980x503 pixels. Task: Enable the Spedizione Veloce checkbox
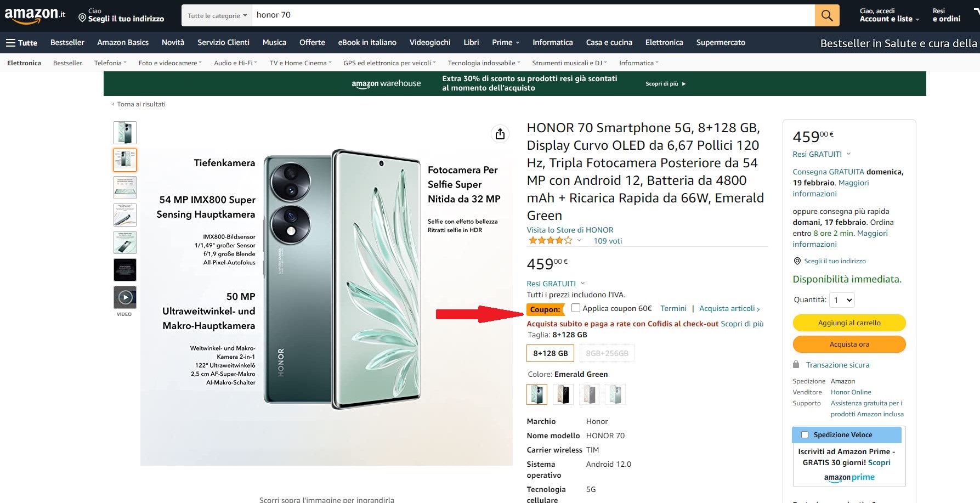coord(805,435)
